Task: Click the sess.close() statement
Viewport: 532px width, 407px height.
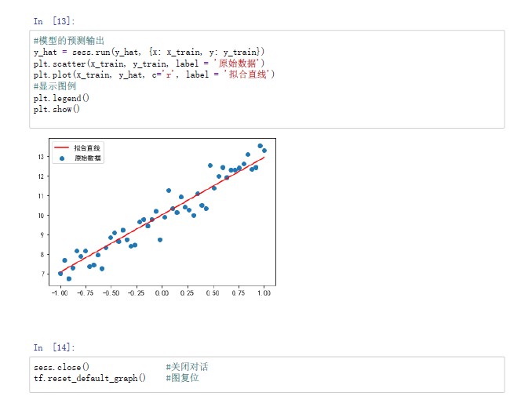Action: click(x=61, y=367)
